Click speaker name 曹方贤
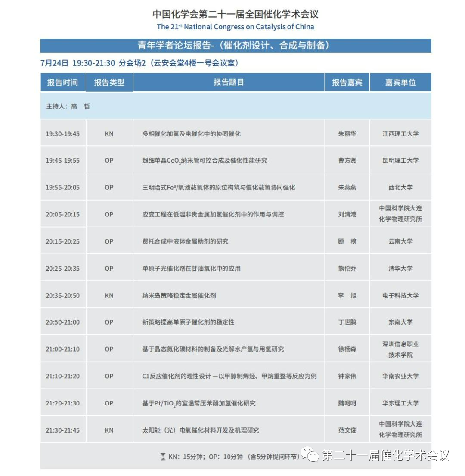 point(347,161)
